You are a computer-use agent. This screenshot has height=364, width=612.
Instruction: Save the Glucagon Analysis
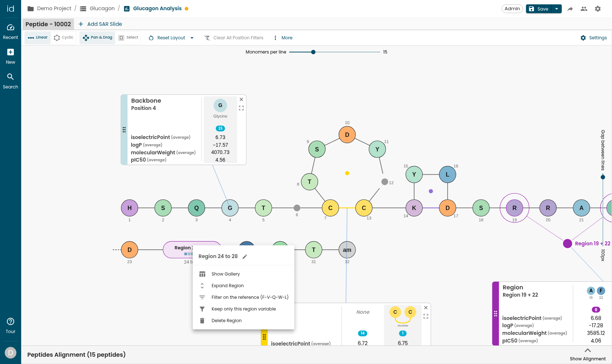point(539,9)
